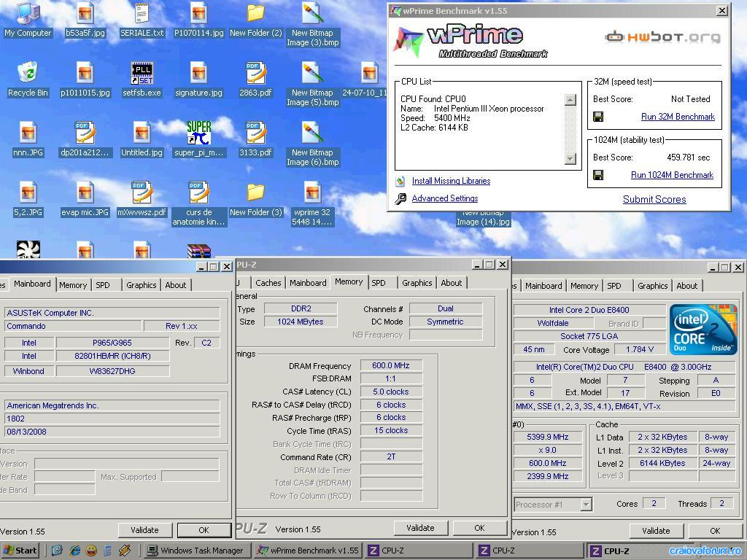This screenshot has width=747, height=560.
Task: Open About tab in right CPU-Z
Action: pyautogui.click(x=686, y=286)
